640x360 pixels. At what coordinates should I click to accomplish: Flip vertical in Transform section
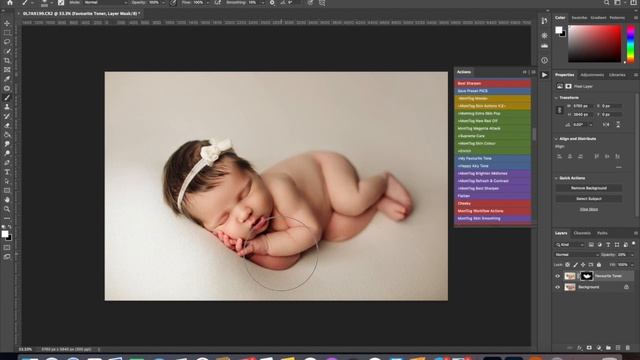(618, 124)
